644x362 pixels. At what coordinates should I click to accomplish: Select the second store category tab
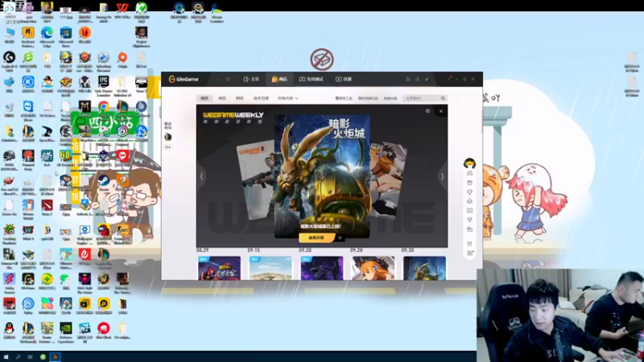click(222, 98)
